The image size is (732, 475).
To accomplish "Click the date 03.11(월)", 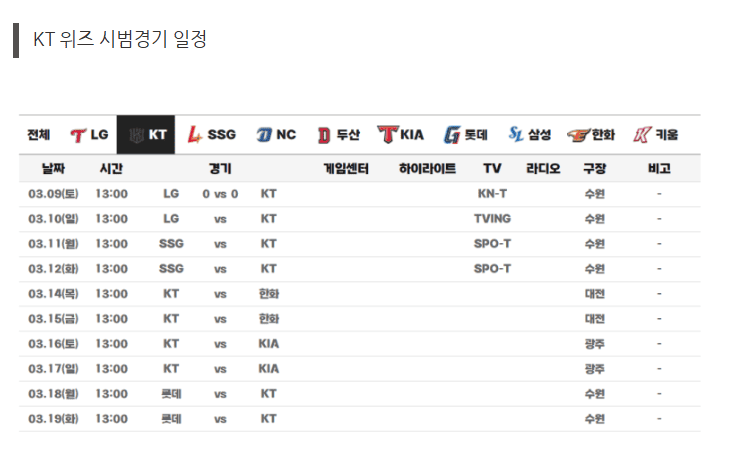I will pos(53,244).
